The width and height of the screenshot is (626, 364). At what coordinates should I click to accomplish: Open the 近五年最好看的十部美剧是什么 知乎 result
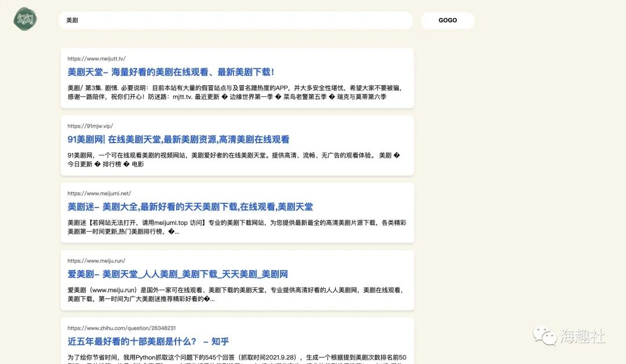(148, 341)
